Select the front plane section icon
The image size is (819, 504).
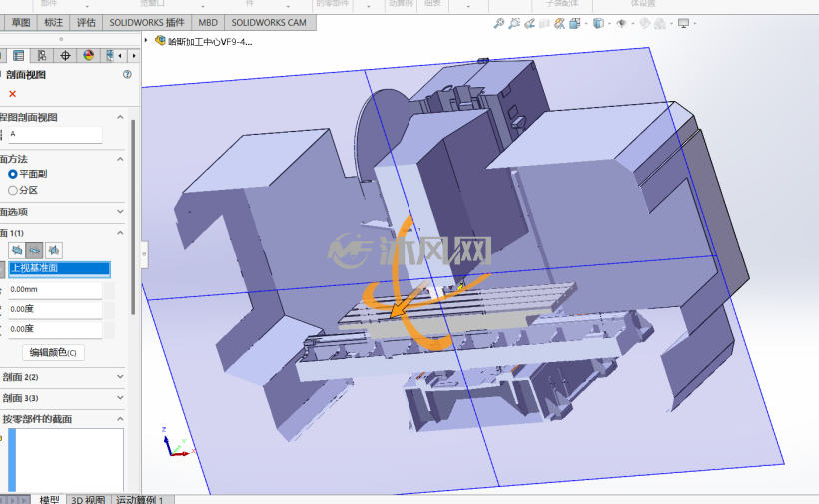tap(17, 251)
